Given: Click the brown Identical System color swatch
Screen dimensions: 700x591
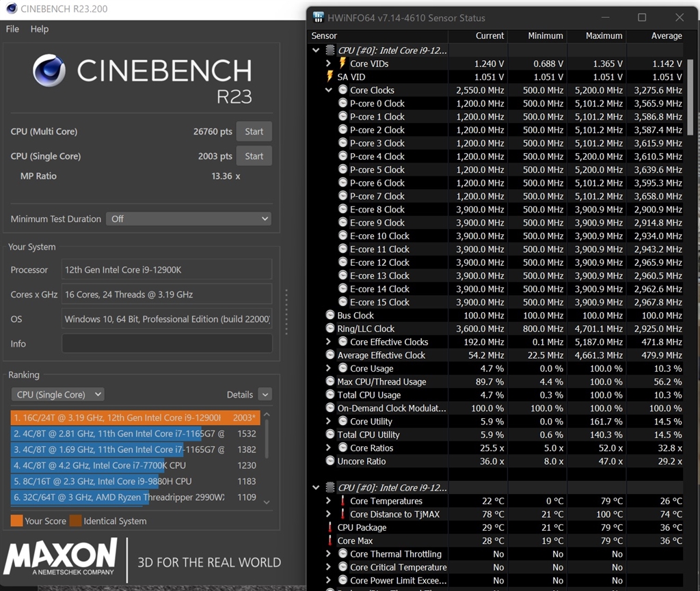Looking at the screenshot, I should tap(75, 521).
